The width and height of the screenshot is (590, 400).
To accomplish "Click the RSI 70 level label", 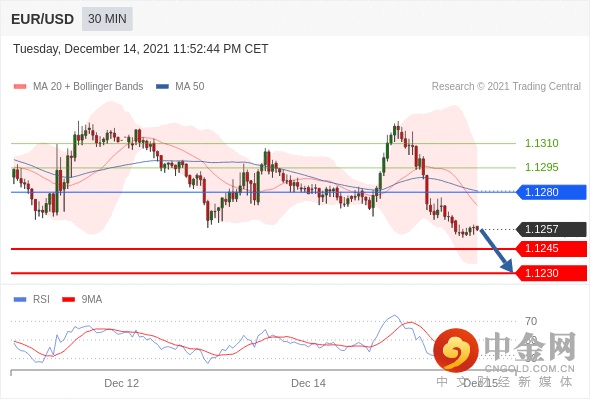I will tap(531, 321).
